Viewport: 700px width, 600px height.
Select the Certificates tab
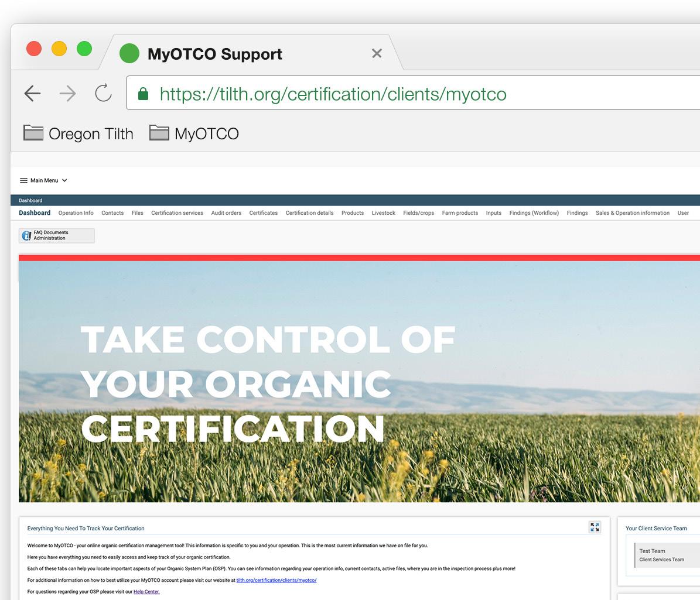point(264,213)
